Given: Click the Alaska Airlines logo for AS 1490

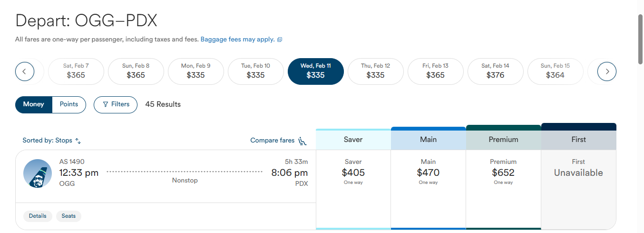Looking at the screenshot, I should (x=38, y=173).
